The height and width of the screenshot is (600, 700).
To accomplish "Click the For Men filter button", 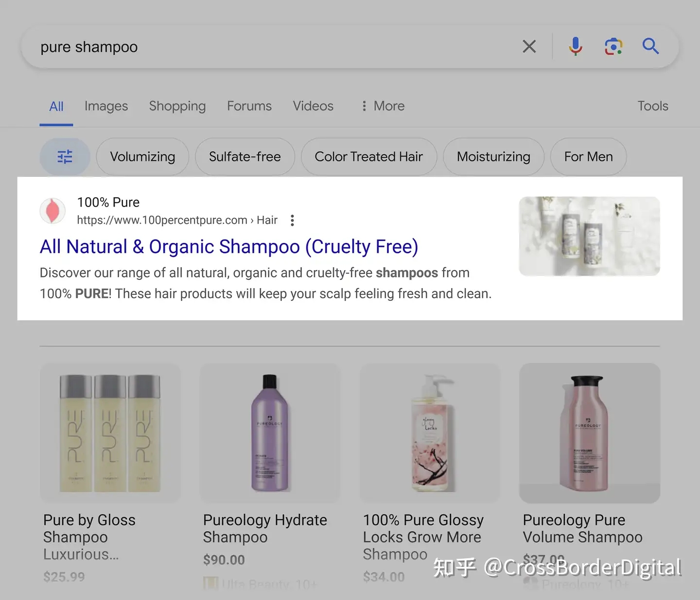I will [x=588, y=156].
